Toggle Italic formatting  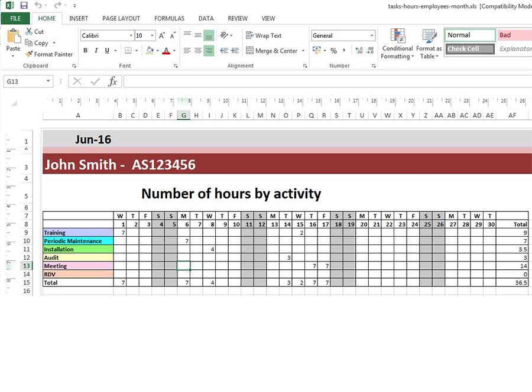click(96, 51)
